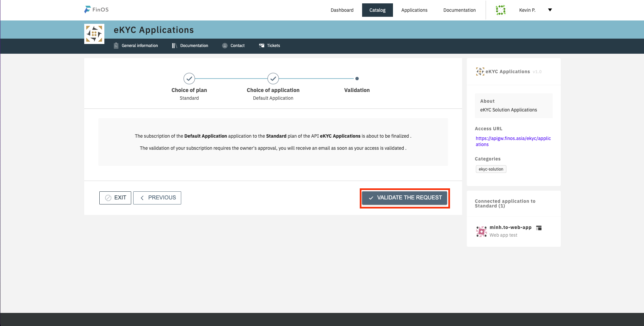Open the Dashboard menu item
644x326 pixels.
(x=342, y=10)
